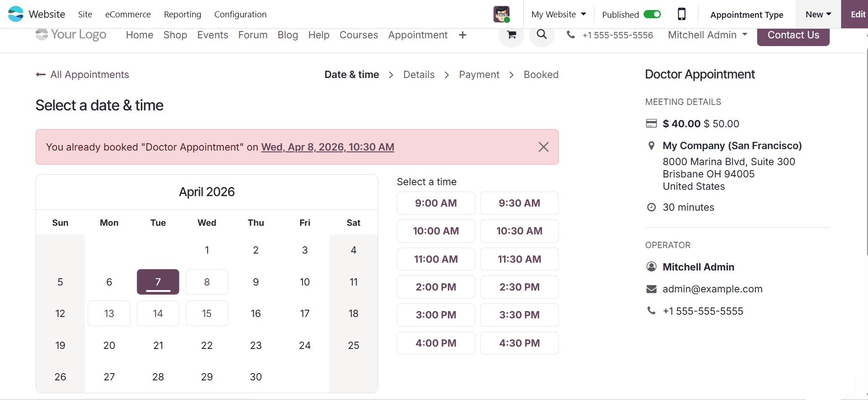The height and width of the screenshot is (400, 868).
Task: Add menu item with plus icon
Action: (x=463, y=35)
